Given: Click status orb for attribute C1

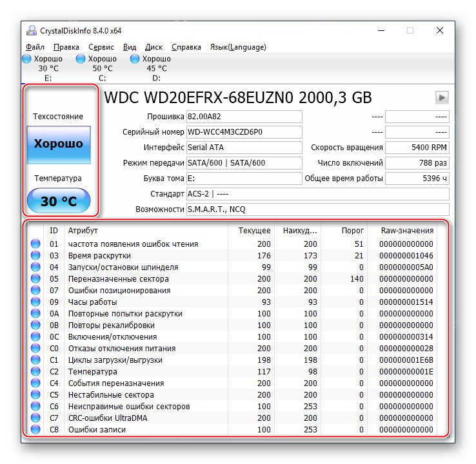Looking at the screenshot, I should point(35,360).
